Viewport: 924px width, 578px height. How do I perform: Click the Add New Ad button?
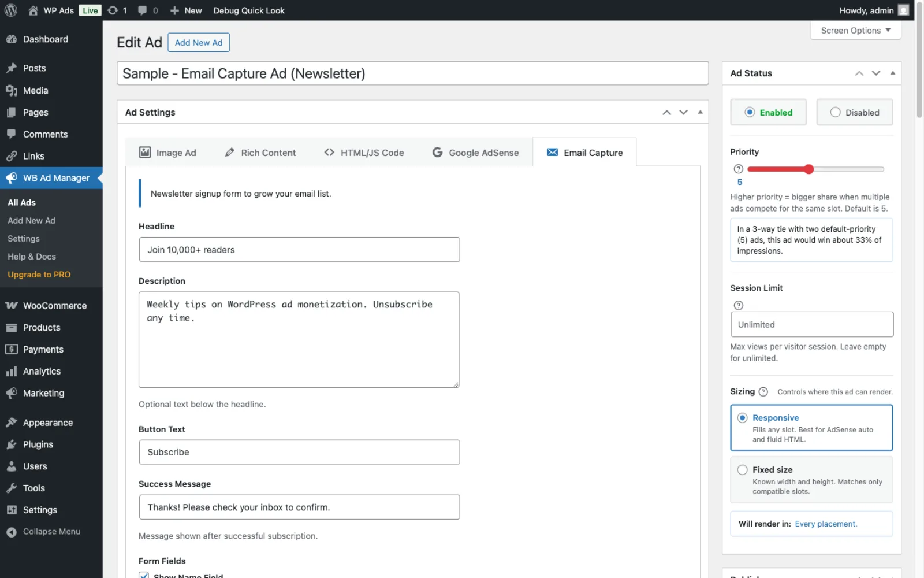[x=199, y=43]
